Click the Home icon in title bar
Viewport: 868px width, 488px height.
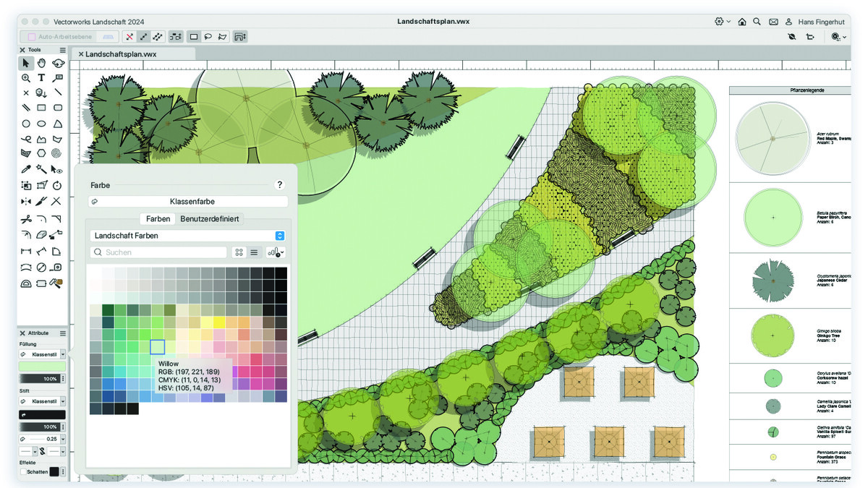click(742, 22)
